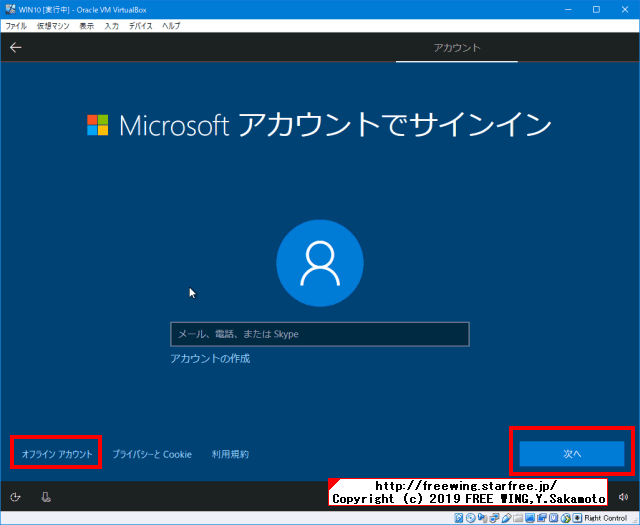Close the VirtualBox window
640x525 pixels.
point(625,9)
